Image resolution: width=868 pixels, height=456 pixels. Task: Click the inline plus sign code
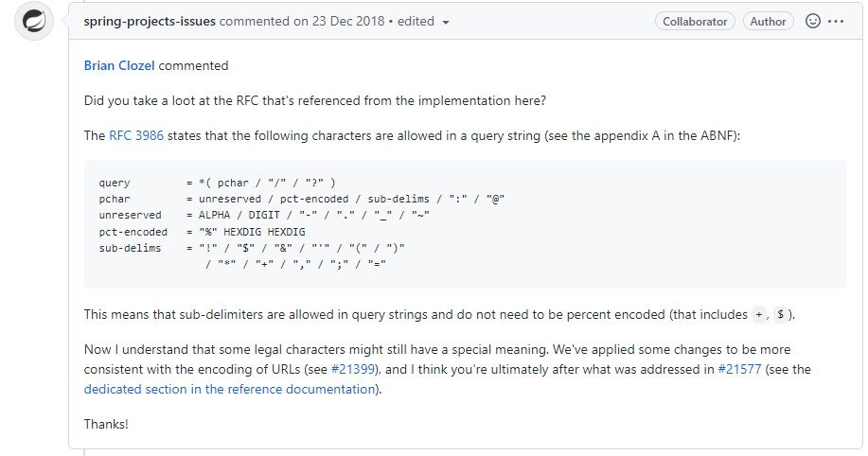[759, 315]
